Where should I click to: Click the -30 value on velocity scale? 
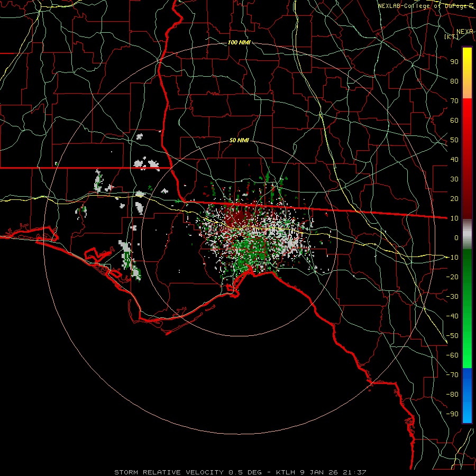pos(452,297)
